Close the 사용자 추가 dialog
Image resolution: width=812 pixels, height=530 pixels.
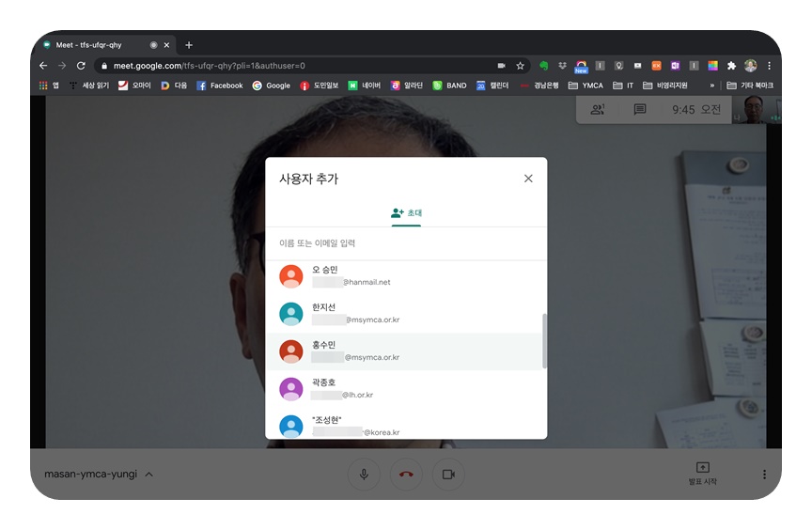(x=528, y=179)
